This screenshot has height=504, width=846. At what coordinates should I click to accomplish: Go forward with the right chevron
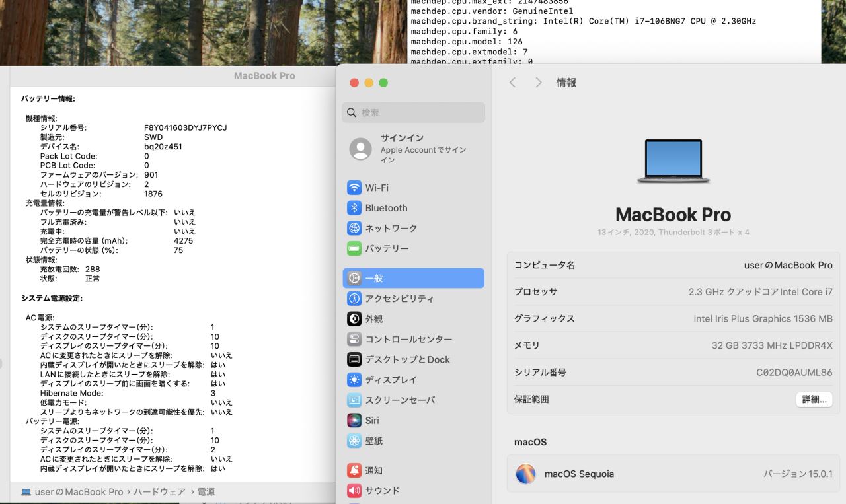pyautogui.click(x=539, y=83)
